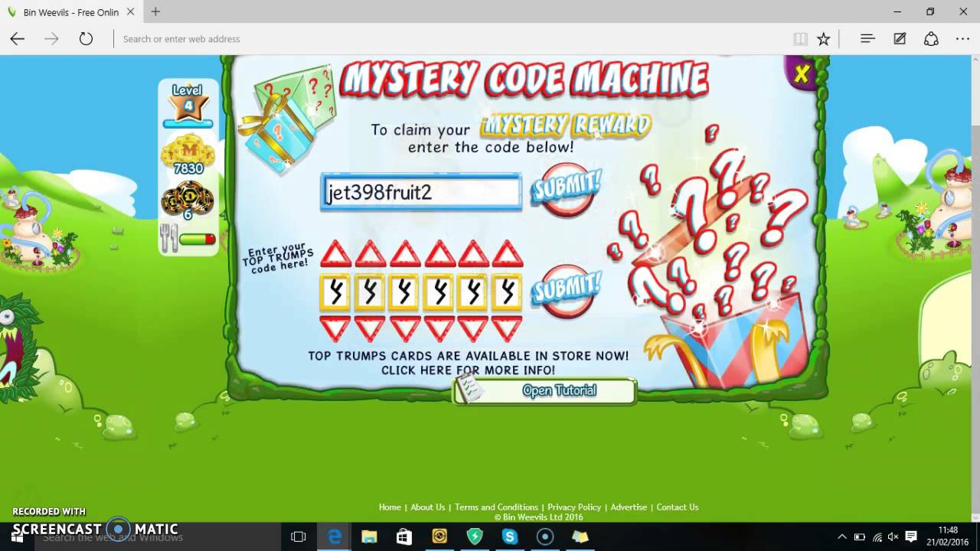The width and height of the screenshot is (980, 551).
Task: Open the About Us footer link
Action: click(427, 507)
